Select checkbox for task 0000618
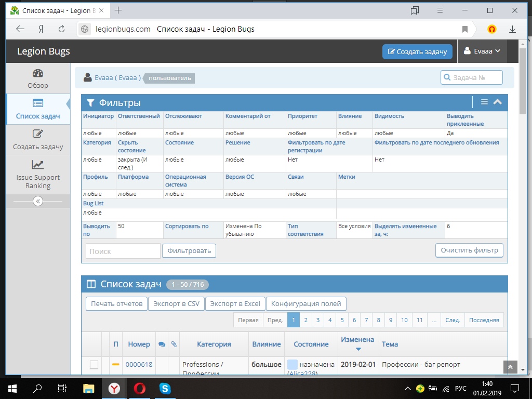This screenshot has height=399, width=532. tap(94, 365)
